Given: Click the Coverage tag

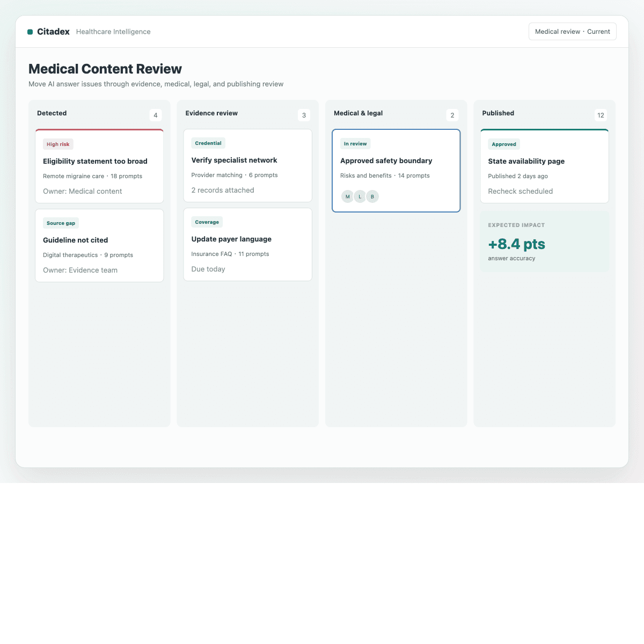Looking at the screenshot, I should pyautogui.click(x=207, y=222).
